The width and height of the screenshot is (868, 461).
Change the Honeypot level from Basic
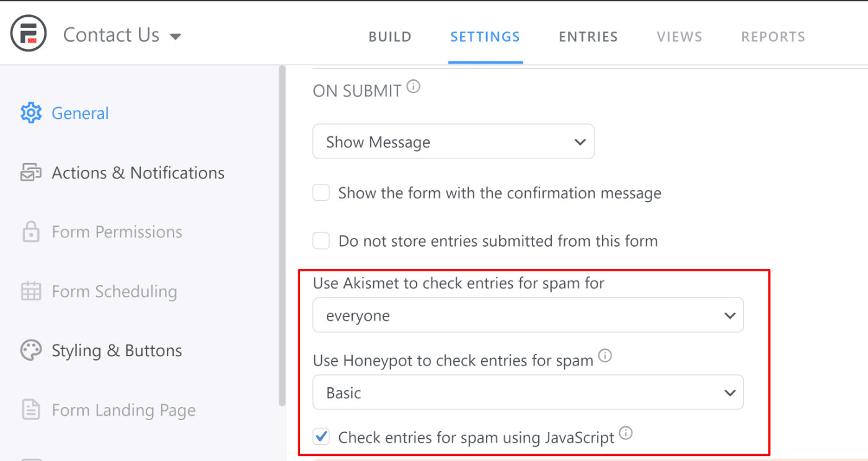pyautogui.click(x=528, y=392)
